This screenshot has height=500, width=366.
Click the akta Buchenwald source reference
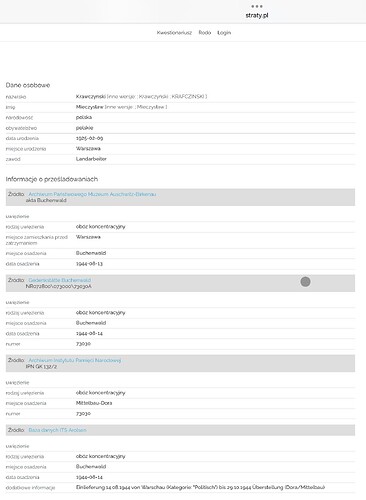46,200
